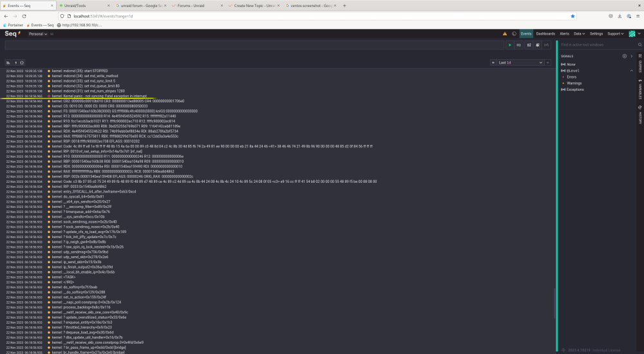Go to previous time range arrow

point(493,62)
